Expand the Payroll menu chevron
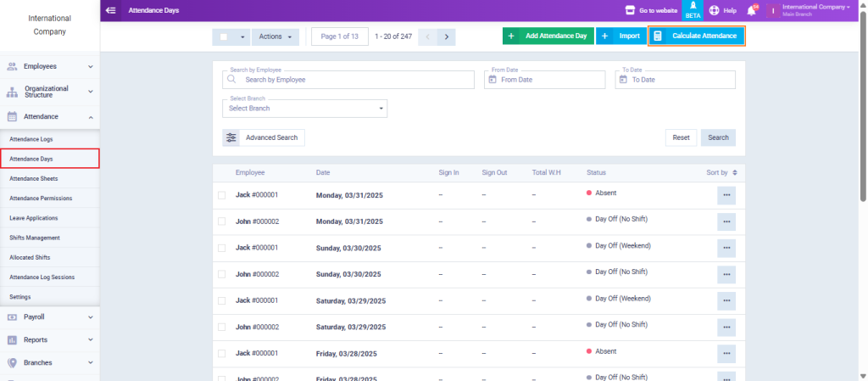This screenshot has width=868, height=381. click(90, 317)
